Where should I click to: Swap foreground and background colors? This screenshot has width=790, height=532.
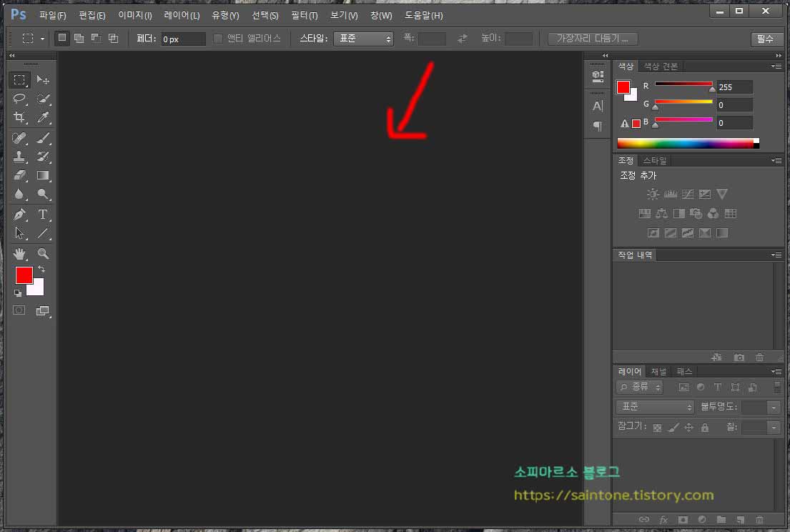41,269
